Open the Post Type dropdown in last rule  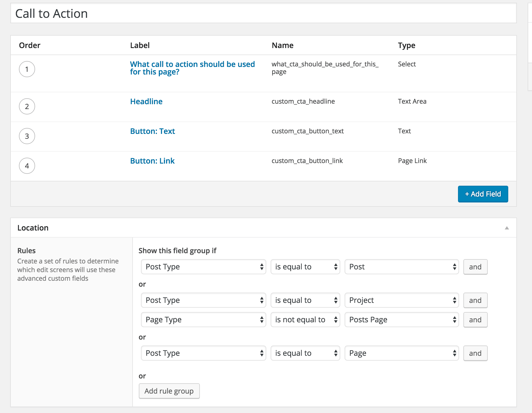[203, 353]
